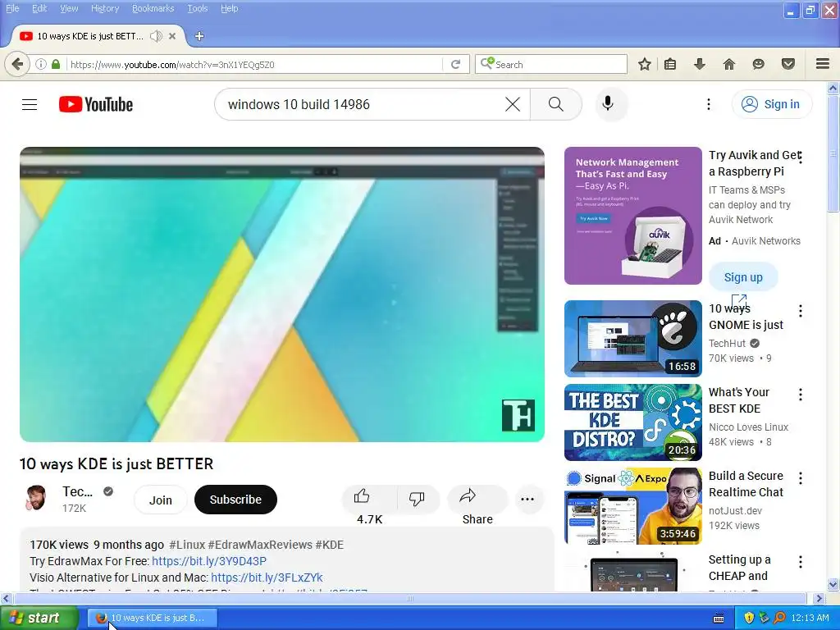Show site information i icon

pos(41,64)
